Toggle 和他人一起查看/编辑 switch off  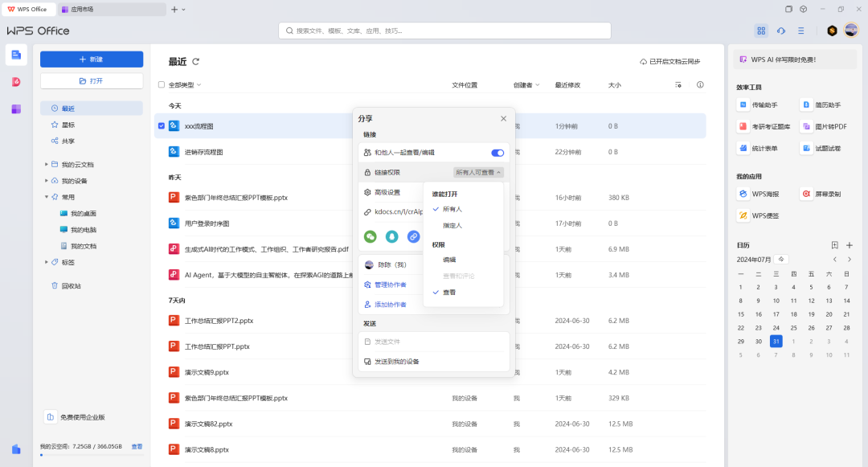[497, 153]
